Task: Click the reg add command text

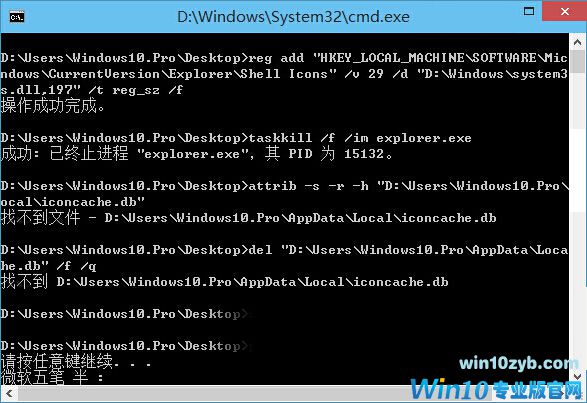Action: 408,58
